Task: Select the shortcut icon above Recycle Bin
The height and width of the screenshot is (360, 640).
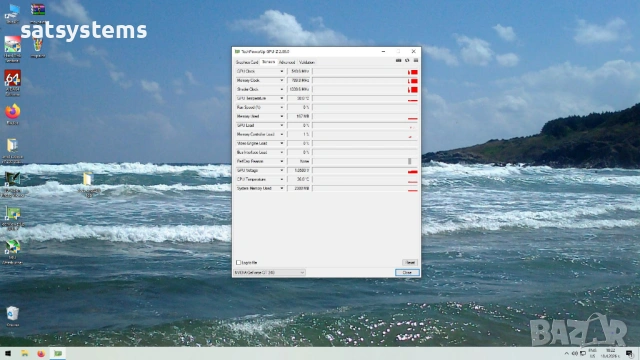Action: (x=12, y=252)
